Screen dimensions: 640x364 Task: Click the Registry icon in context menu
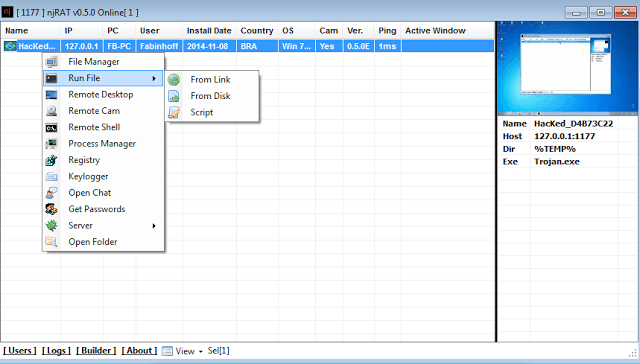[51, 160]
